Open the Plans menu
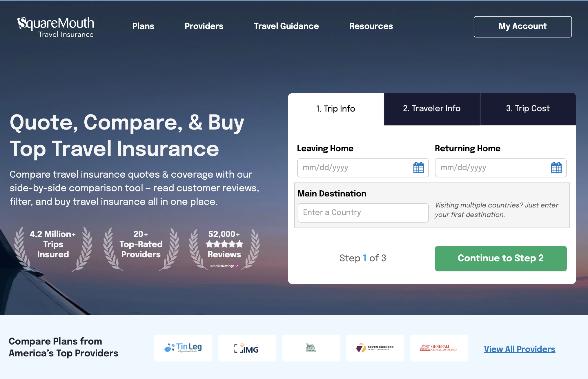The width and height of the screenshot is (588, 379). (143, 26)
